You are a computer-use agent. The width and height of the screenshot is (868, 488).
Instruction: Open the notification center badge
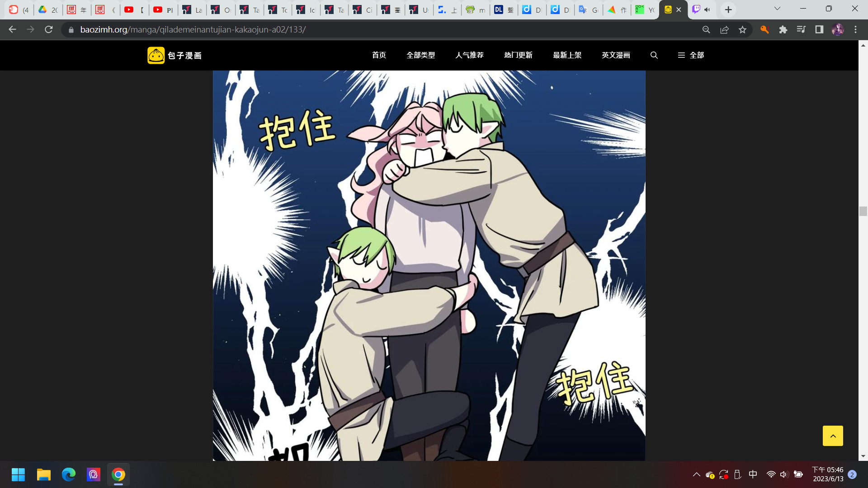(x=852, y=474)
